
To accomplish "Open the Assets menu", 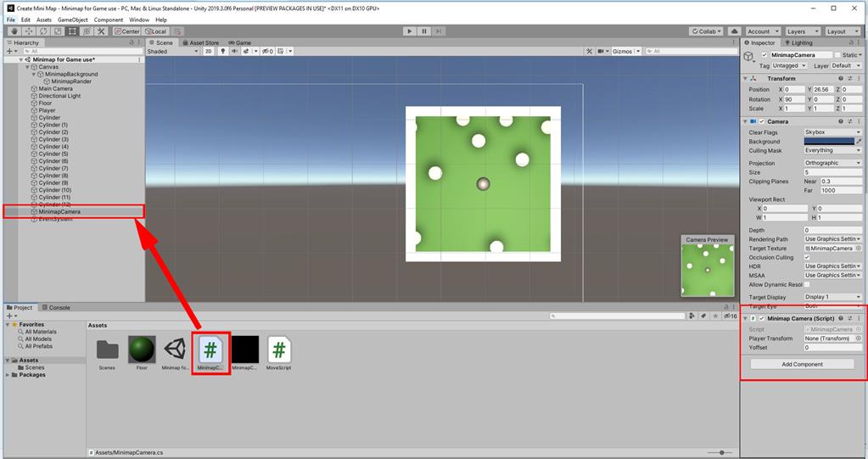I will (x=44, y=20).
